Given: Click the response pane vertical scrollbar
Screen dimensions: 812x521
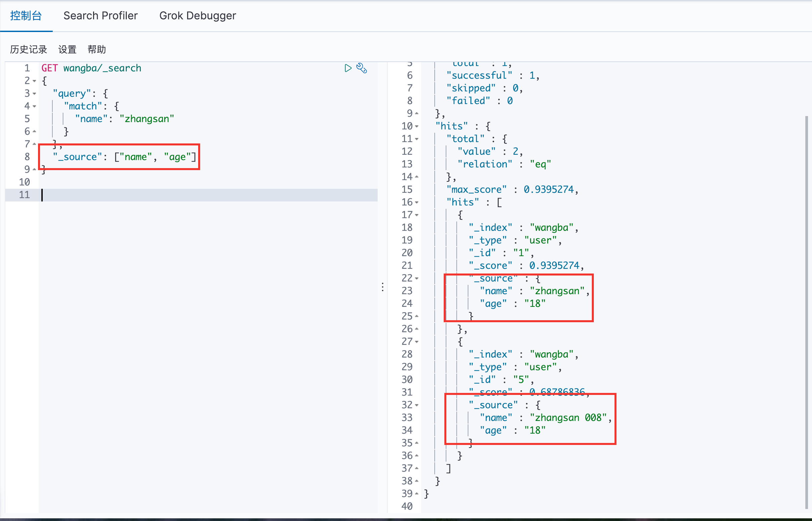Looking at the screenshot, I should 806,311.
